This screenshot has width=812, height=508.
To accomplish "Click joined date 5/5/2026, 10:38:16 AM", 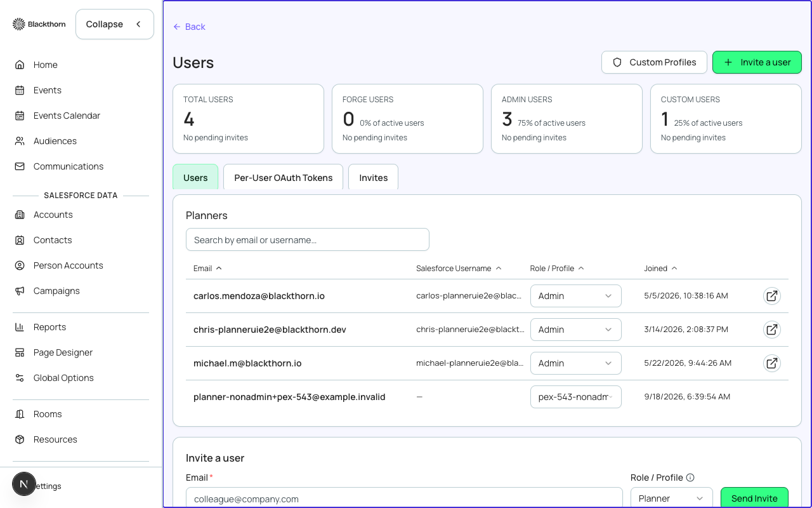I will coord(686,296).
